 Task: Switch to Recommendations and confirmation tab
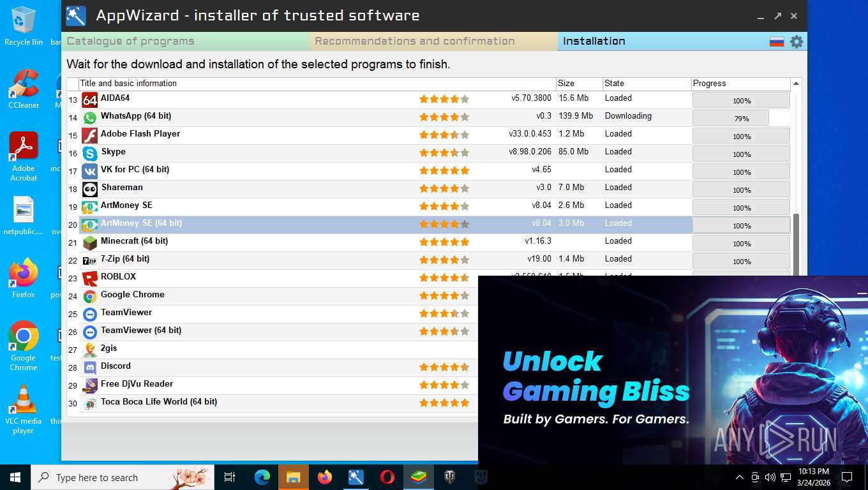[434, 41]
